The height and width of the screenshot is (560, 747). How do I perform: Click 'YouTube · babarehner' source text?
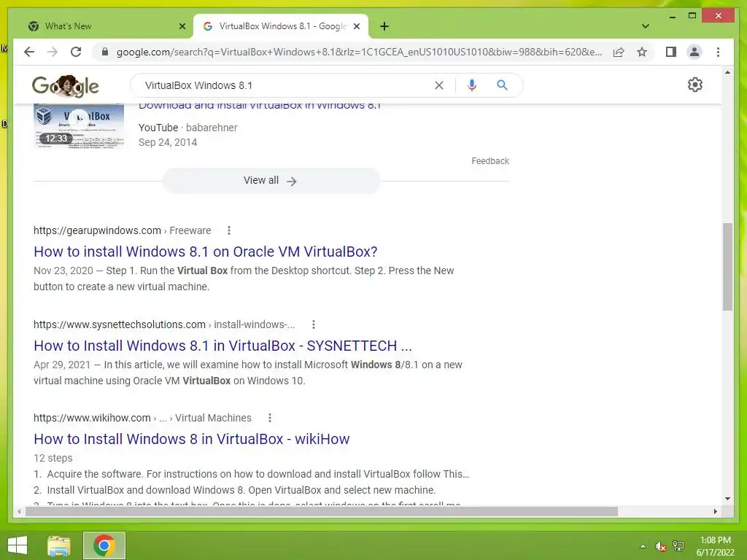click(187, 128)
